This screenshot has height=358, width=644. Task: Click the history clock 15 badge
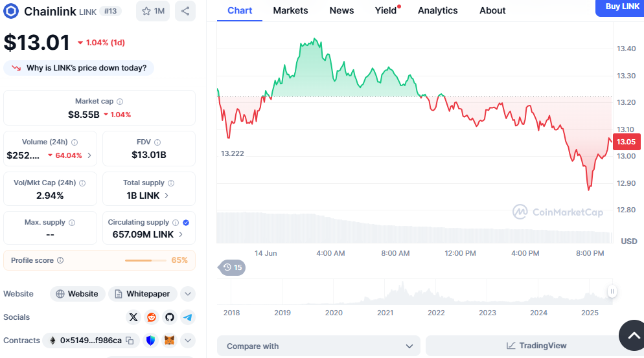tap(232, 267)
